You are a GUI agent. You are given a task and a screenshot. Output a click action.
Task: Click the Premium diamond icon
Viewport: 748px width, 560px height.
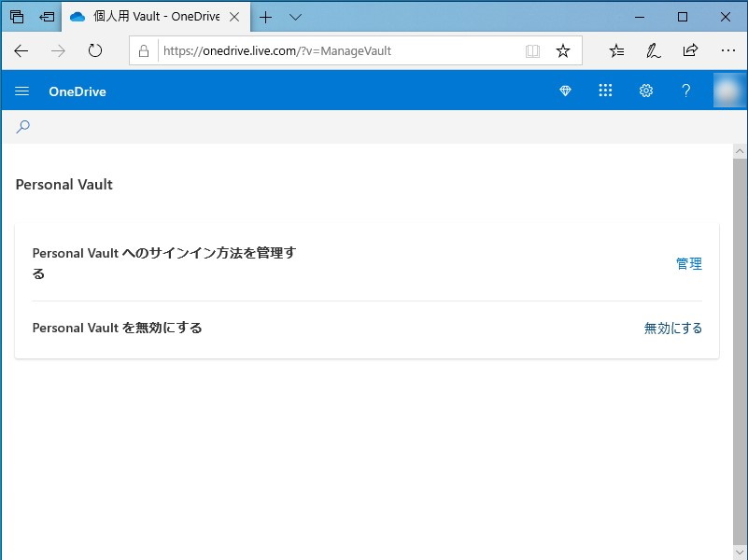(x=564, y=91)
